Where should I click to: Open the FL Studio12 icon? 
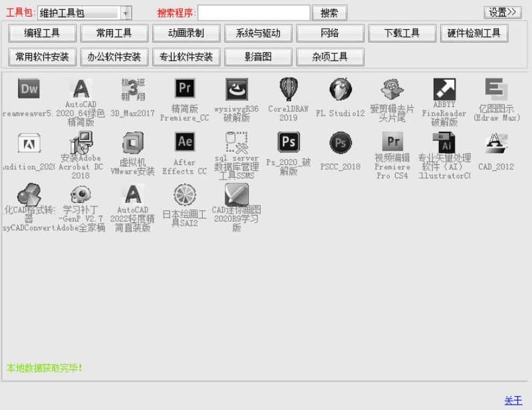tap(340, 89)
